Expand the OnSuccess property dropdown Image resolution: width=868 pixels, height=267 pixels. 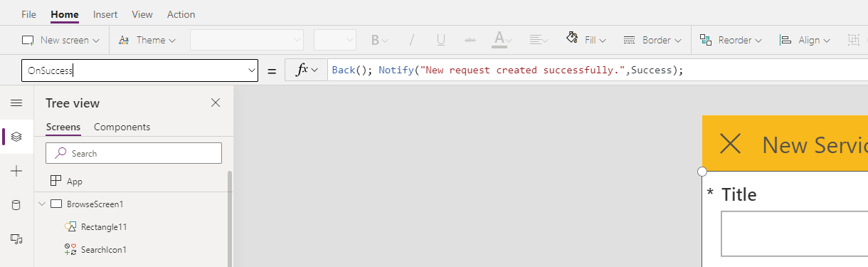251,70
